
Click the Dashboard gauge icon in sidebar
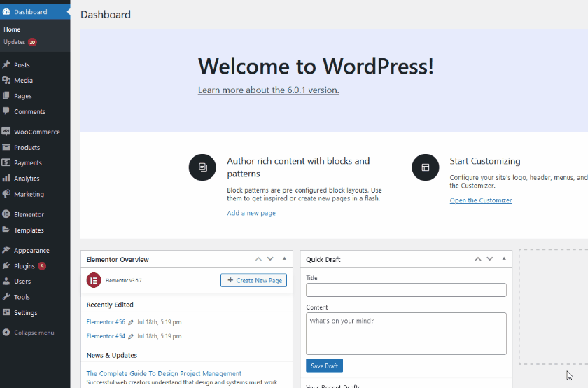point(6,12)
